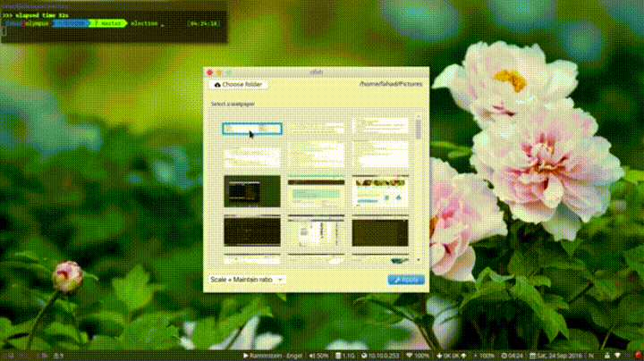The width and height of the screenshot is (644, 361).
Task: Click the volume 50% indicator in the status bar
Action: (x=318, y=356)
